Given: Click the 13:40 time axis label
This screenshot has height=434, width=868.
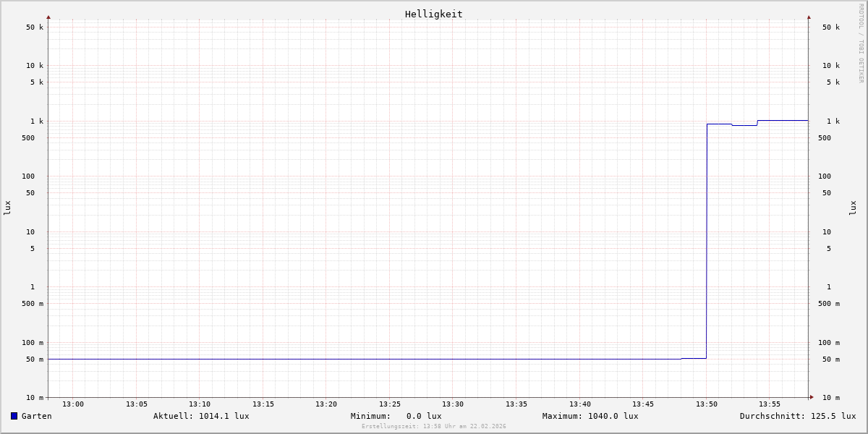Looking at the screenshot, I should point(580,404).
